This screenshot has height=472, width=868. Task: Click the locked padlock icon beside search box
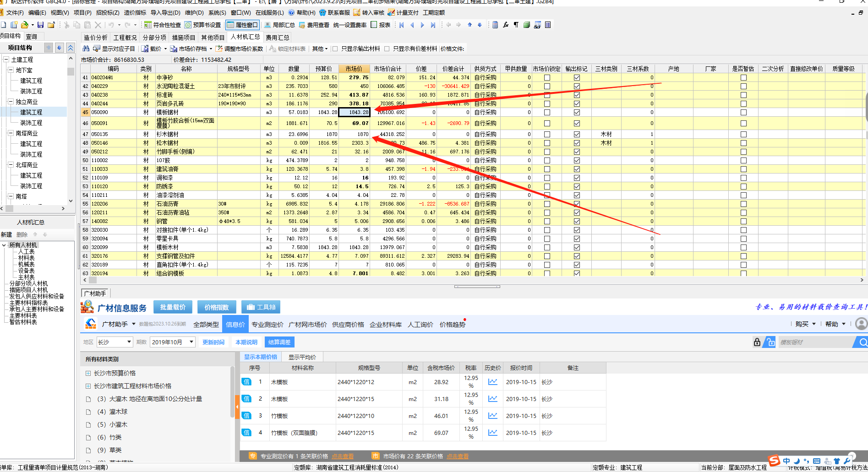[x=757, y=342]
